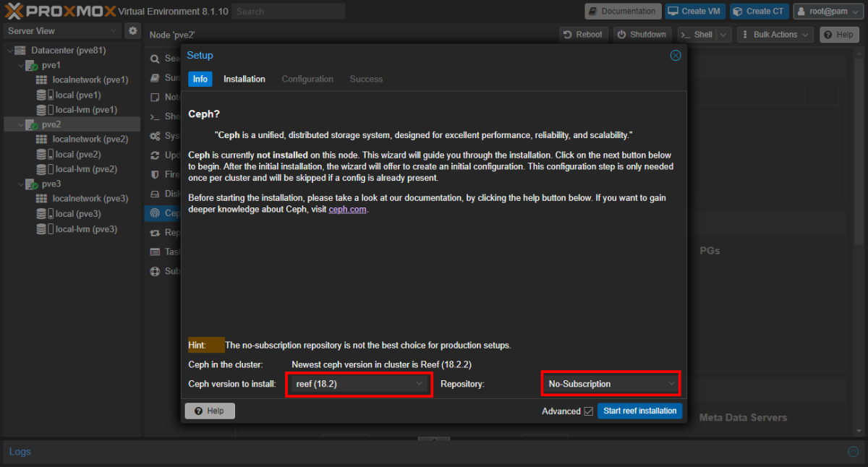Expand the Shell split-button arrow

tap(724, 35)
